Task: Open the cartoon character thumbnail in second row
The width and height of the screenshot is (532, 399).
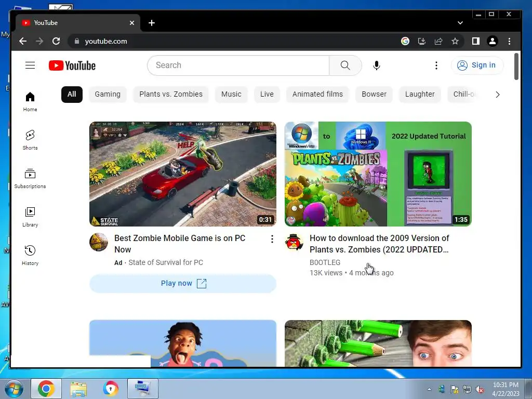Action: tap(183, 343)
